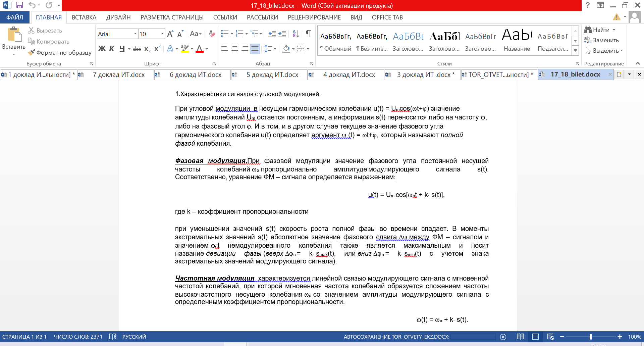Screen dimensions: 644x346
Task: Start a numbered list
Action: point(239,34)
